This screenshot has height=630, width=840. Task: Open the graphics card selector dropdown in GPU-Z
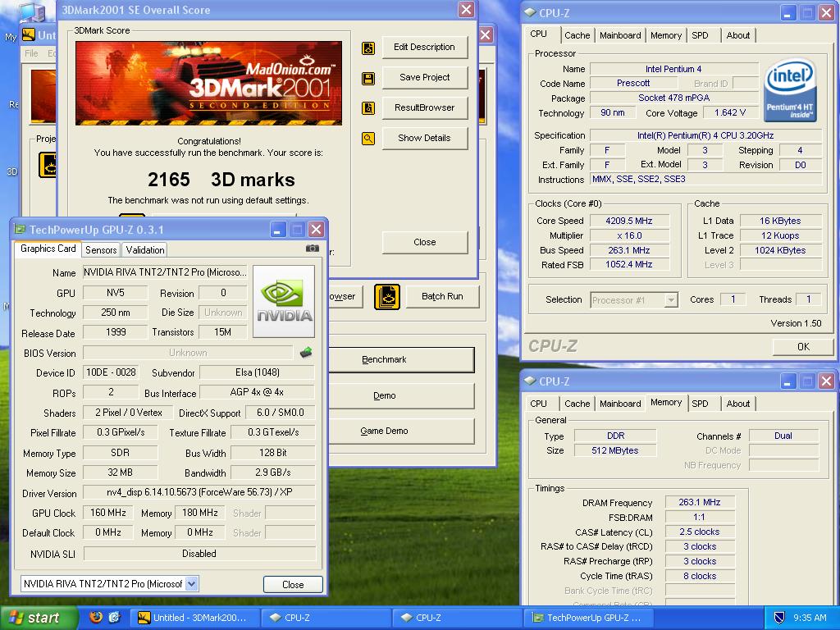192,583
